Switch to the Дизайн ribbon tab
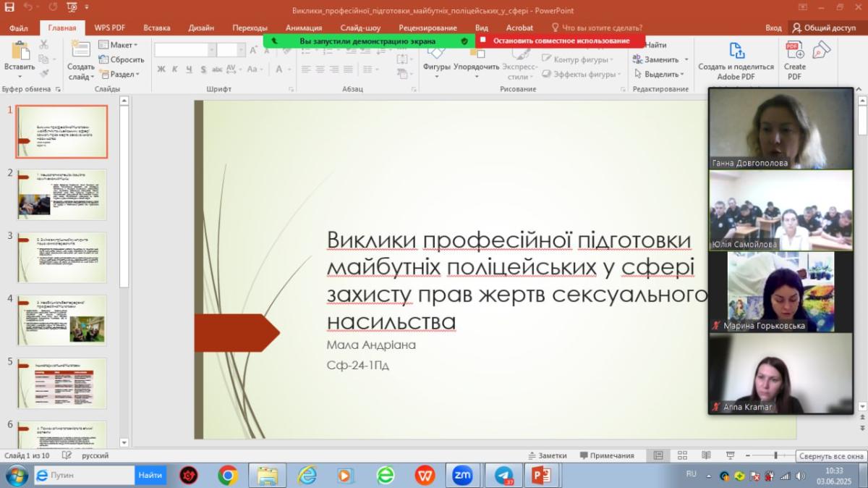The width and height of the screenshot is (868, 488). (201, 28)
